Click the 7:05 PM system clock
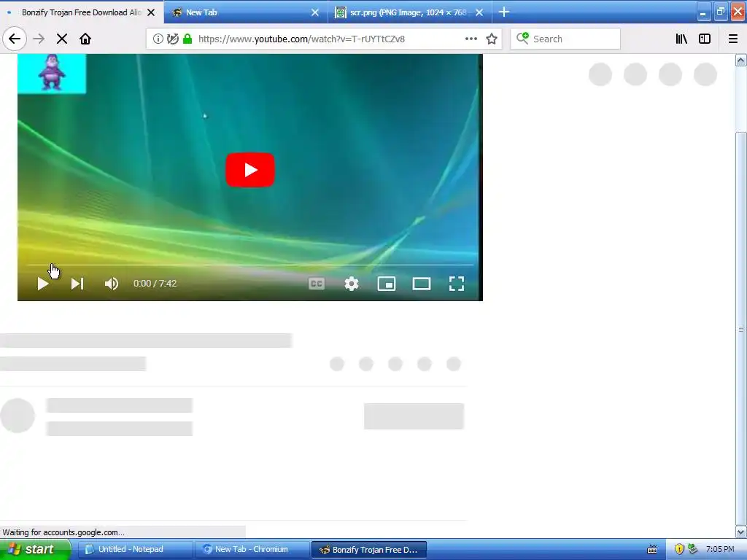The height and width of the screenshot is (560, 747). pyautogui.click(x=720, y=550)
